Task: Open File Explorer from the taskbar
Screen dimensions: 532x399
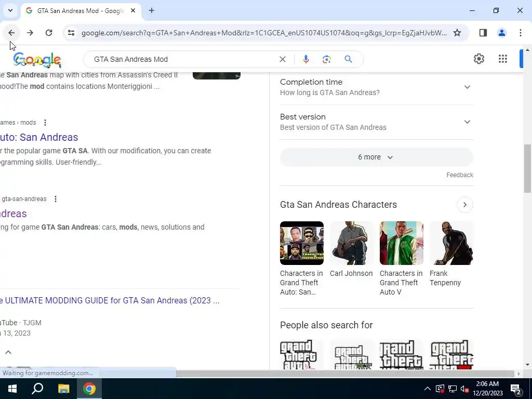Action: click(x=63, y=389)
